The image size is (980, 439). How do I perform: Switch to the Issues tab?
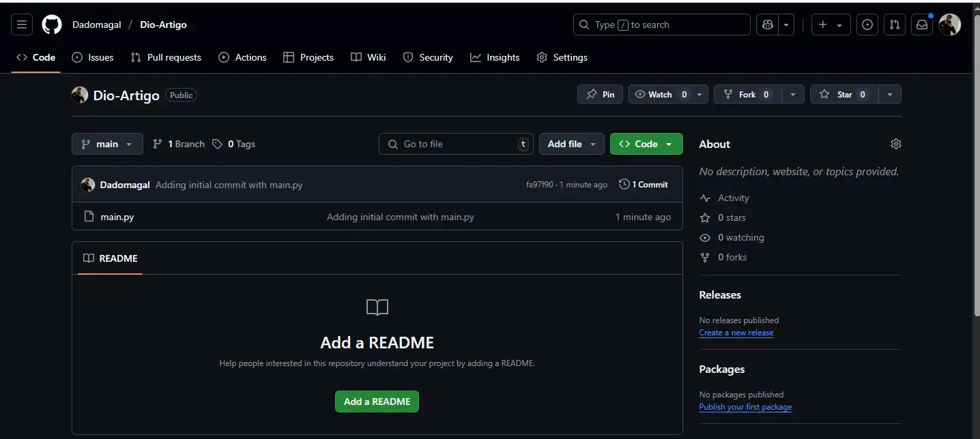coord(93,57)
